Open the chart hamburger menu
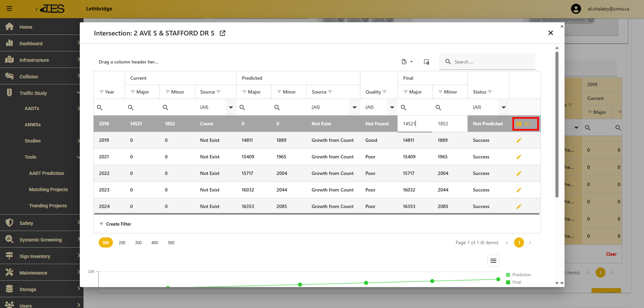Image resolution: width=644 pixels, height=308 pixels. pos(493,261)
